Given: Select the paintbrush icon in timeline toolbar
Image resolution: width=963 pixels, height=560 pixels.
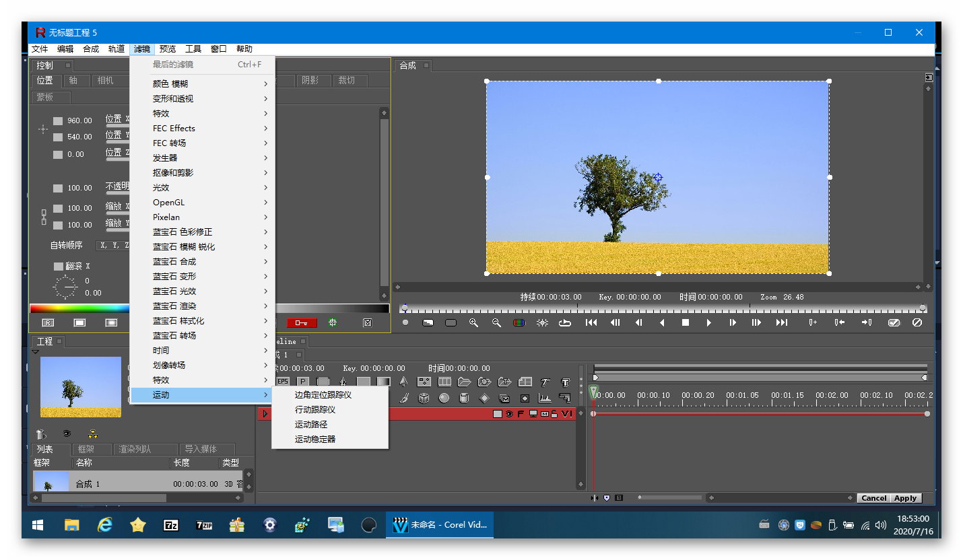Looking at the screenshot, I should (403, 398).
